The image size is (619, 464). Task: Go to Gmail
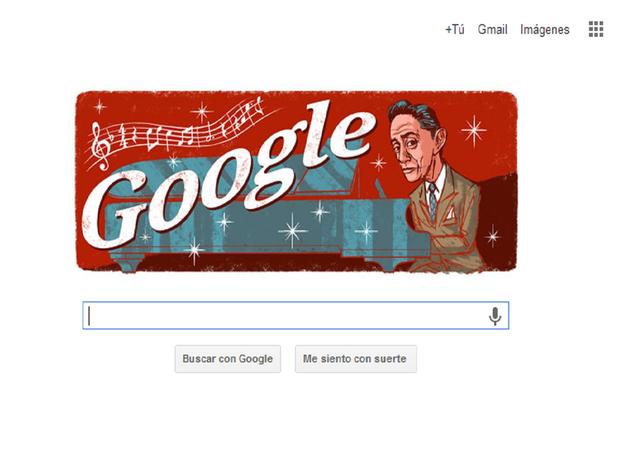point(492,30)
